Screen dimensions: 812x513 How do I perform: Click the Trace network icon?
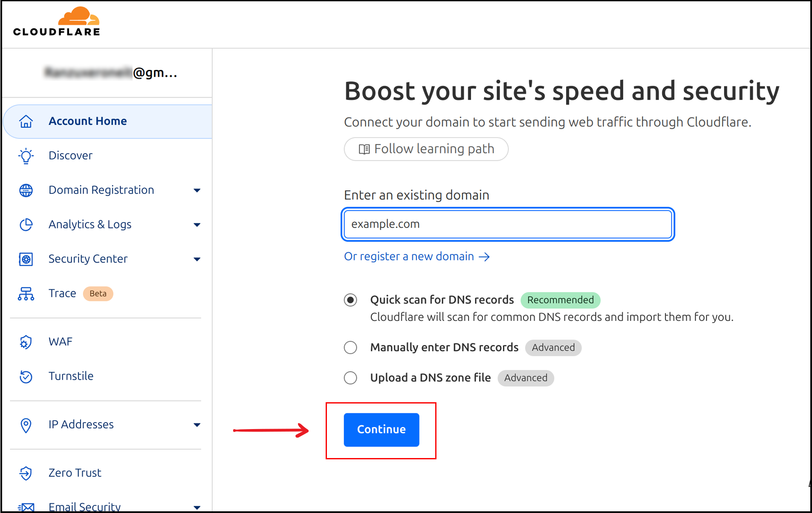[x=26, y=294]
